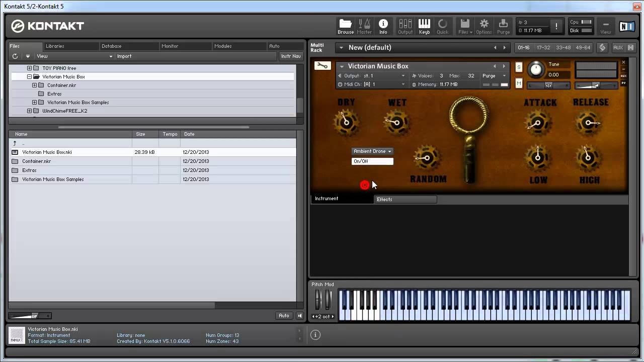Screen dimensions: 644x362
Task: Open the Victorian Music Box instrument dropdown arrow
Action: click(342, 66)
